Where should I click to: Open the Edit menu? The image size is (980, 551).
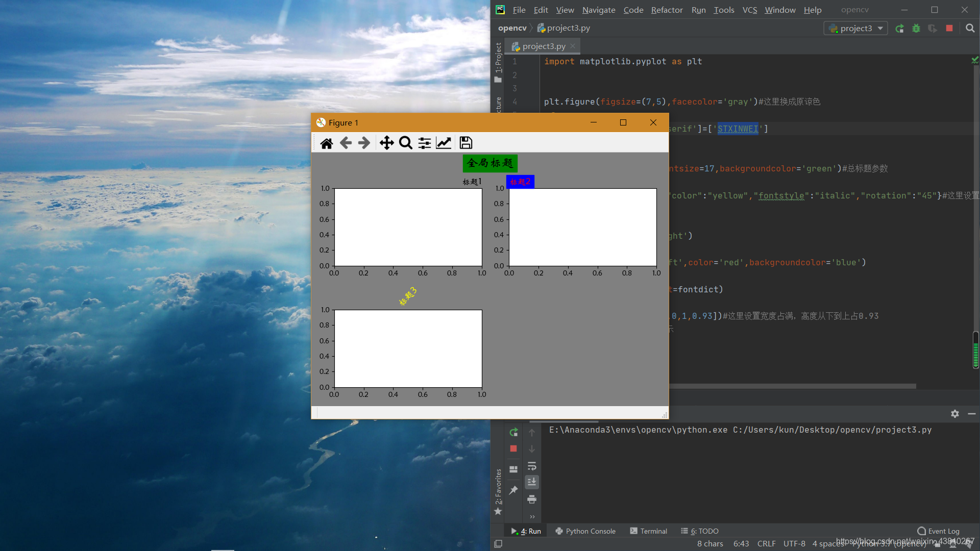point(541,10)
